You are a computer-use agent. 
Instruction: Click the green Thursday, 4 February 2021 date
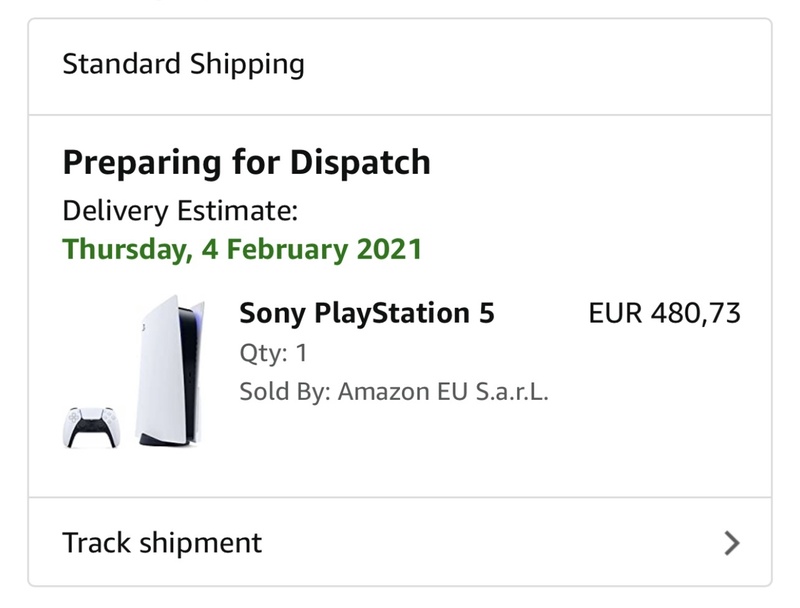point(242,248)
